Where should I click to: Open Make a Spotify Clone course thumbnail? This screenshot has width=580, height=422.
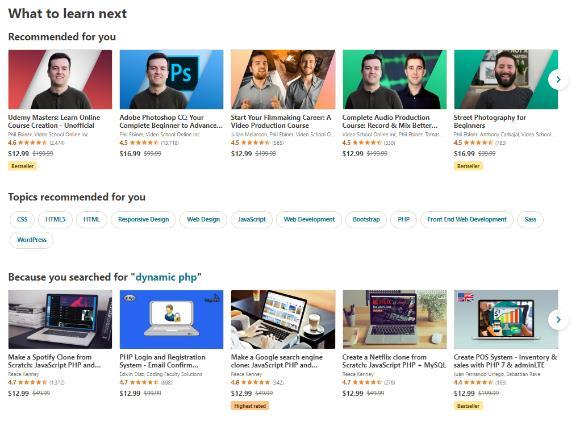tap(60, 319)
